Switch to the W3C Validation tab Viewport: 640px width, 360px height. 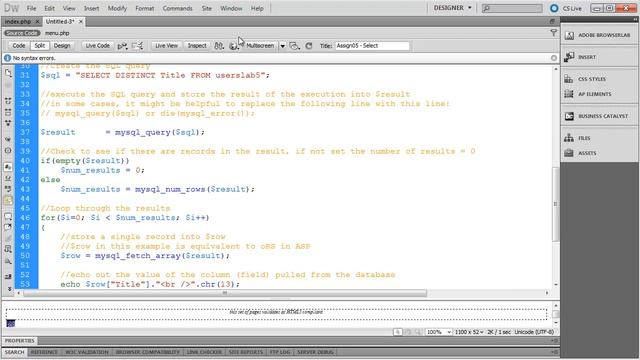[x=87, y=352]
